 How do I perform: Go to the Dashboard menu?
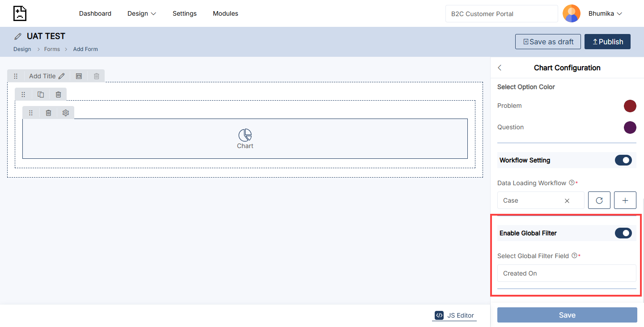click(95, 13)
